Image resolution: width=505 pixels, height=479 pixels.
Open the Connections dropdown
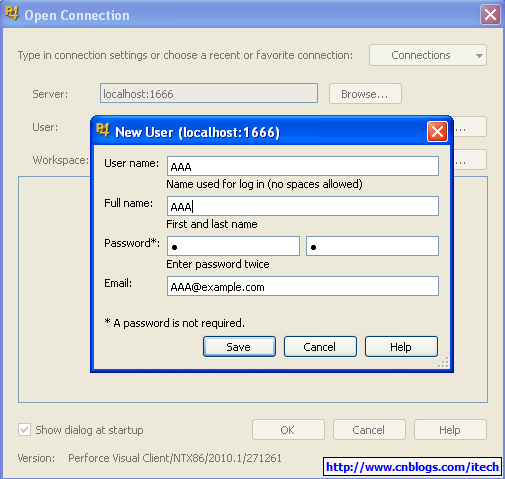[x=428, y=55]
